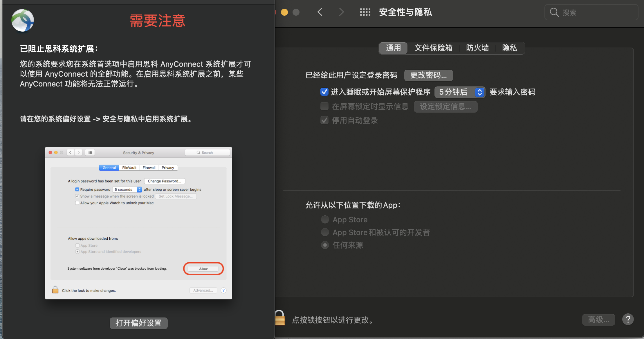Click the 更改密码... button
The height and width of the screenshot is (339, 644).
click(428, 75)
